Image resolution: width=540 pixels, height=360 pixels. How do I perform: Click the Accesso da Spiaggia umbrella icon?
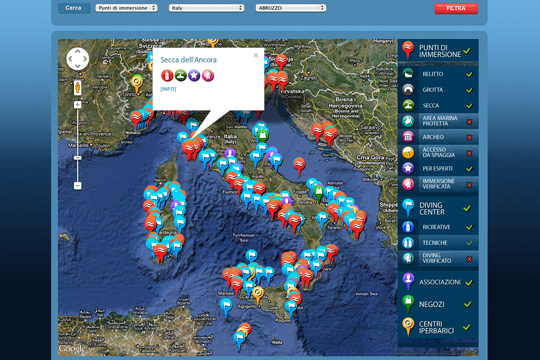coord(408,152)
